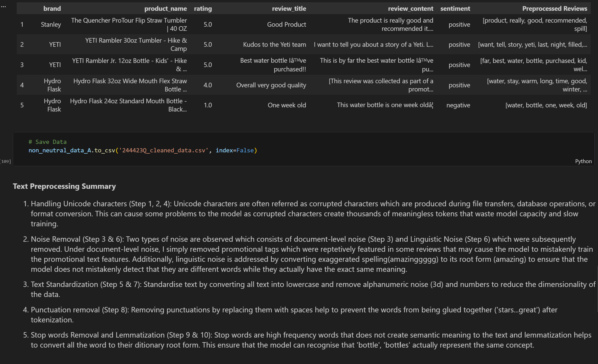Screen dimensions: 598x364
Task: Click the Stanley brand cell in row 1
Action: coord(51,24)
